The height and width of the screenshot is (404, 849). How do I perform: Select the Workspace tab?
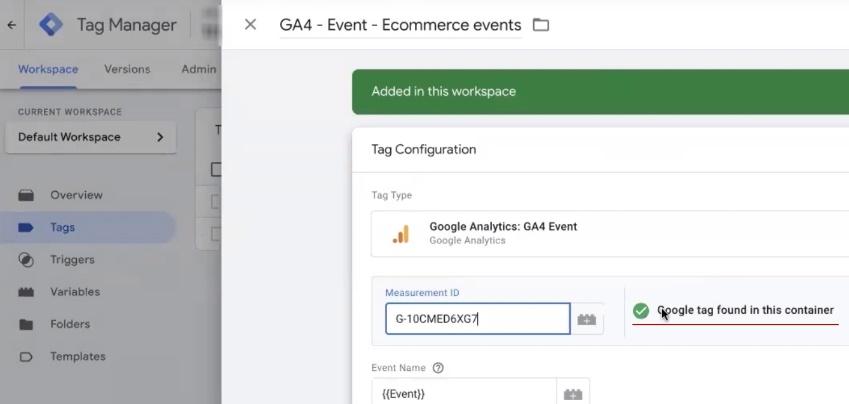click(48, 69)
